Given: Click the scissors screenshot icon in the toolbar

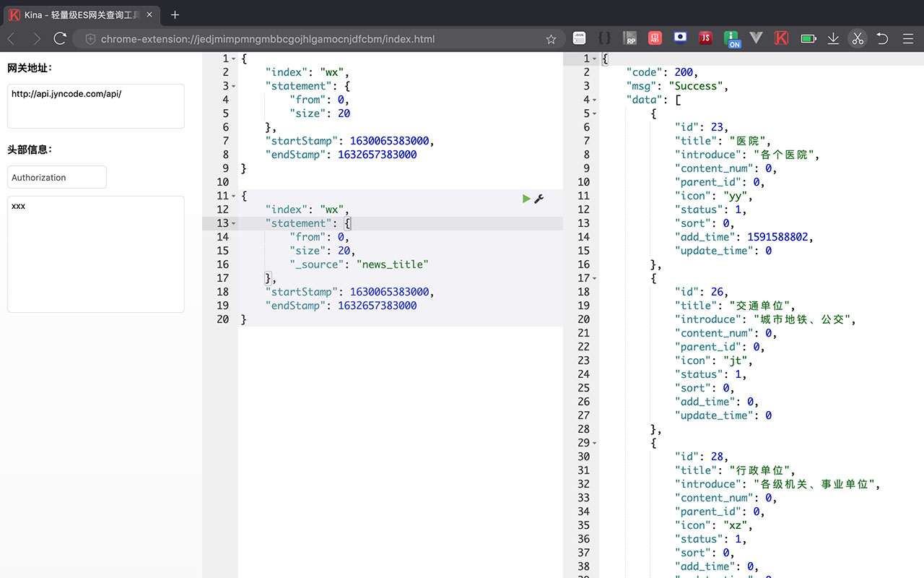Looking at the screenshot, I should tap(857, 38).
